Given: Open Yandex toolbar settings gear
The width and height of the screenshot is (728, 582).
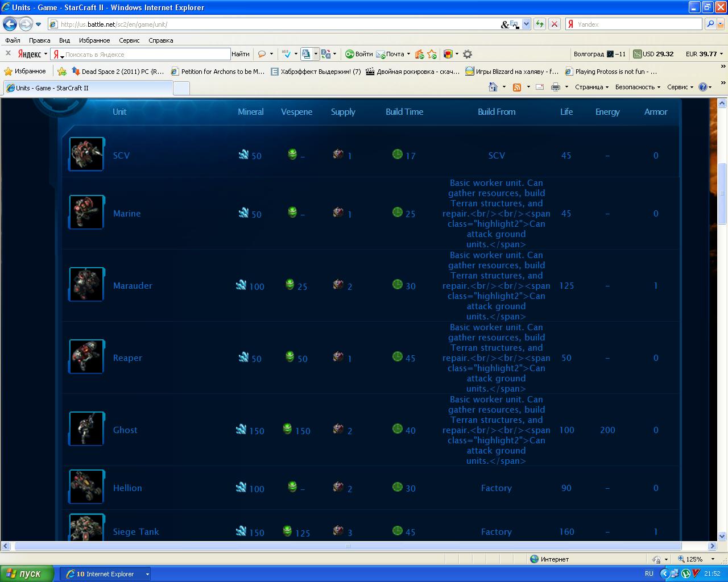Looking at the screenshot, I should point(468,54).
